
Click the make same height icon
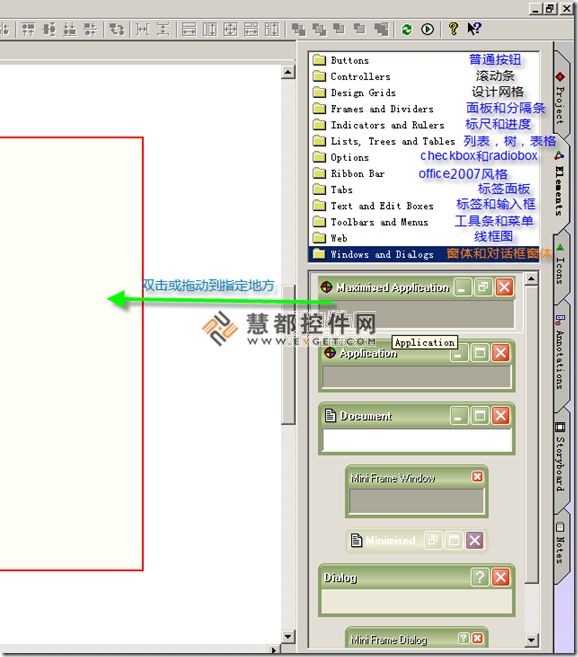click(x=210, y=29)
